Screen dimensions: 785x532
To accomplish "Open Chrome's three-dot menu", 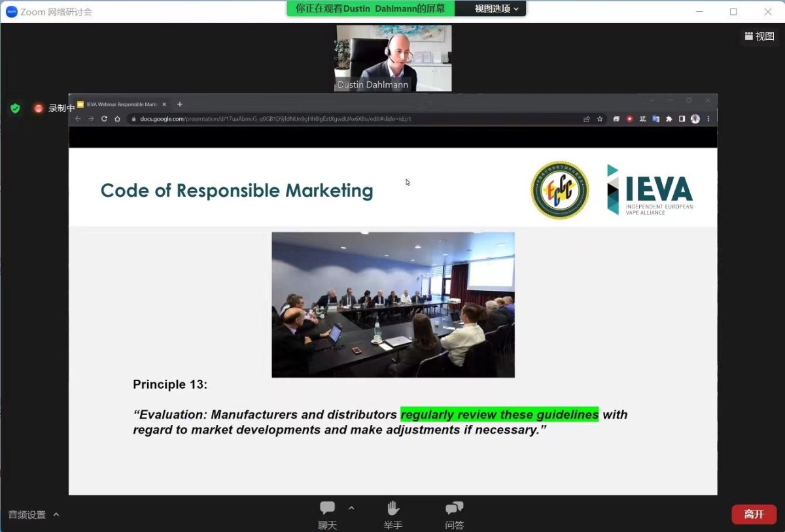I will pyautogui.click(x=708, y=119).
